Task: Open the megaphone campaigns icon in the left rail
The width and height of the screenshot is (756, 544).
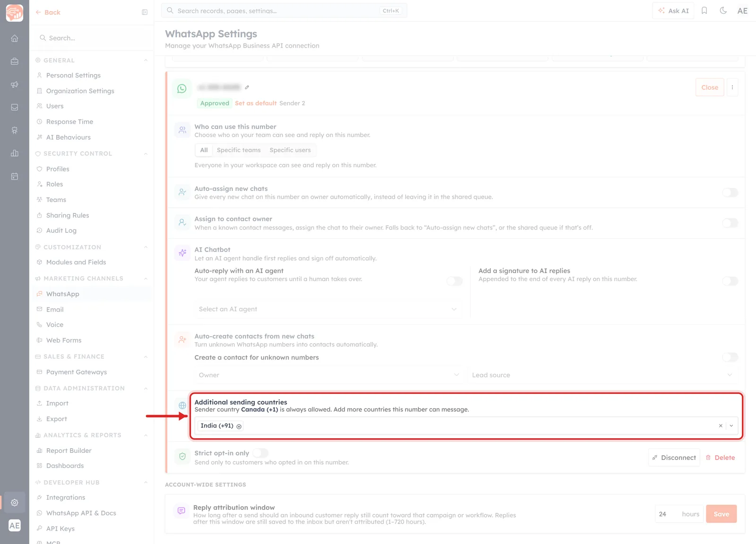Action: click(15, 85)
